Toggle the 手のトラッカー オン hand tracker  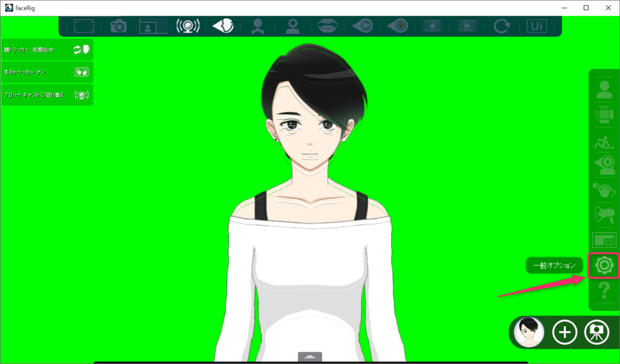(47, 72)
